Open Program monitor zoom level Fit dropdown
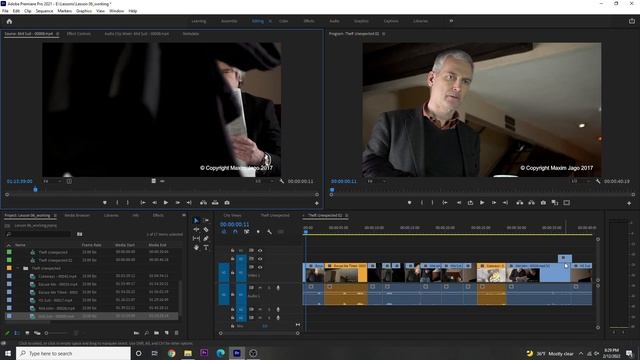This screenshot has height=360, width=640. click(x=376, y=181)
